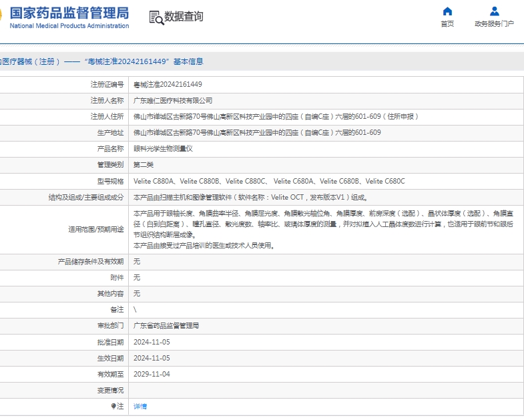Viewport: 524px width, 420px height.
Task: Click the 无 value in 产品储存条件 row
Action: 137,262
